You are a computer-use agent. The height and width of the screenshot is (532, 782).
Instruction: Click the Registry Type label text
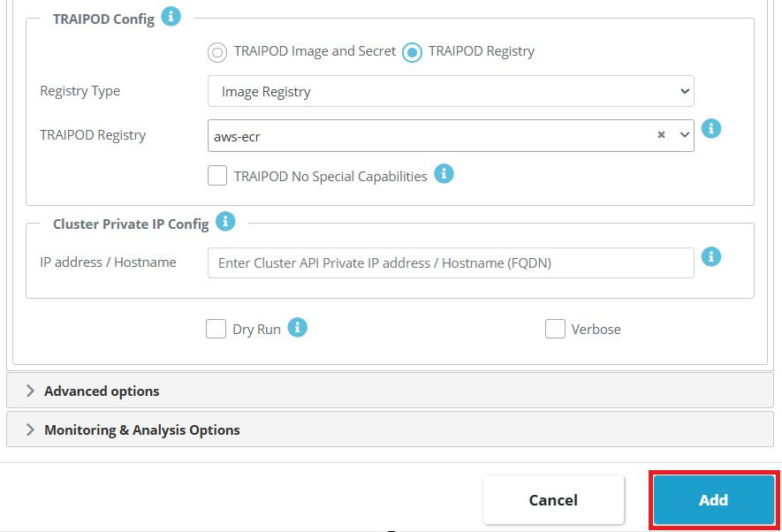point(80,91)
